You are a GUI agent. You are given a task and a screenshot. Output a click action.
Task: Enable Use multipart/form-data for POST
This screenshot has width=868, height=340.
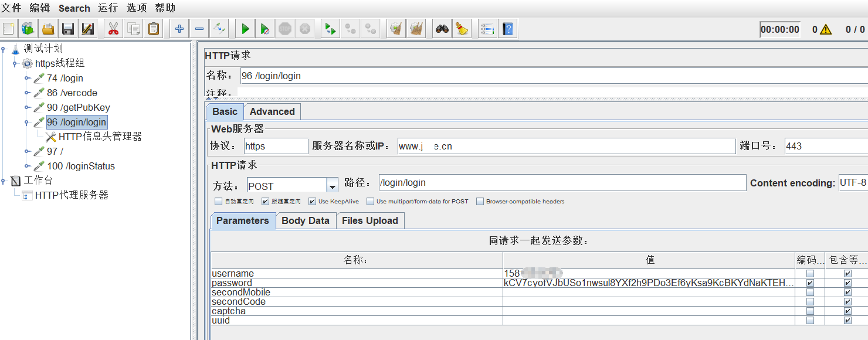(x=371, y=202)
